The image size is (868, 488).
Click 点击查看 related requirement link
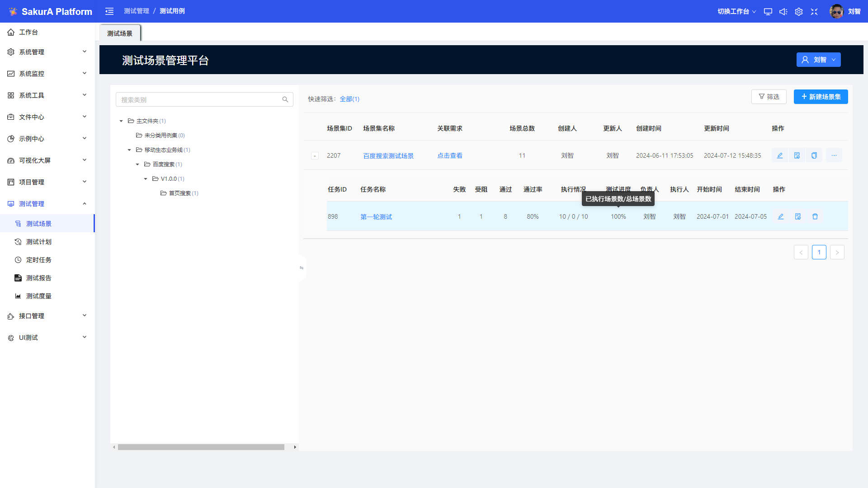click(450, 155)
